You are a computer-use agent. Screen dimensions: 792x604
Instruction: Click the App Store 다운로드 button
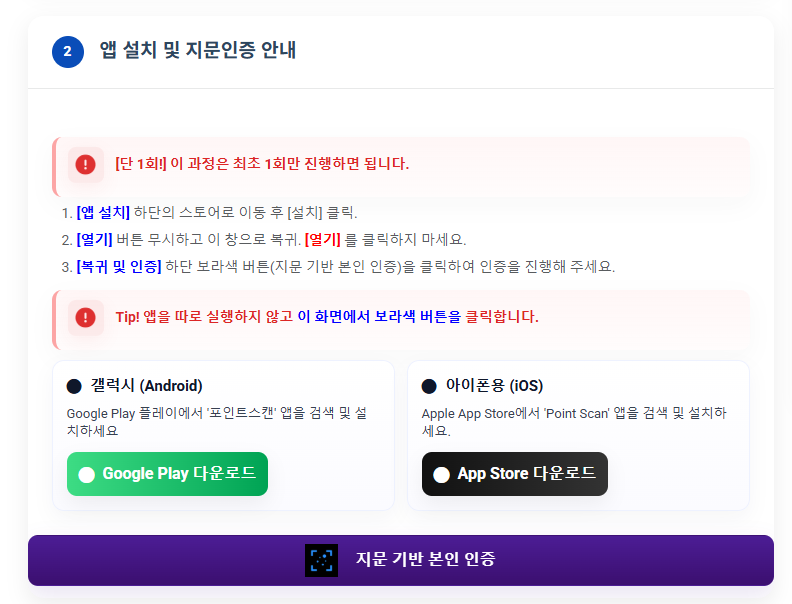tap(515, 474)
